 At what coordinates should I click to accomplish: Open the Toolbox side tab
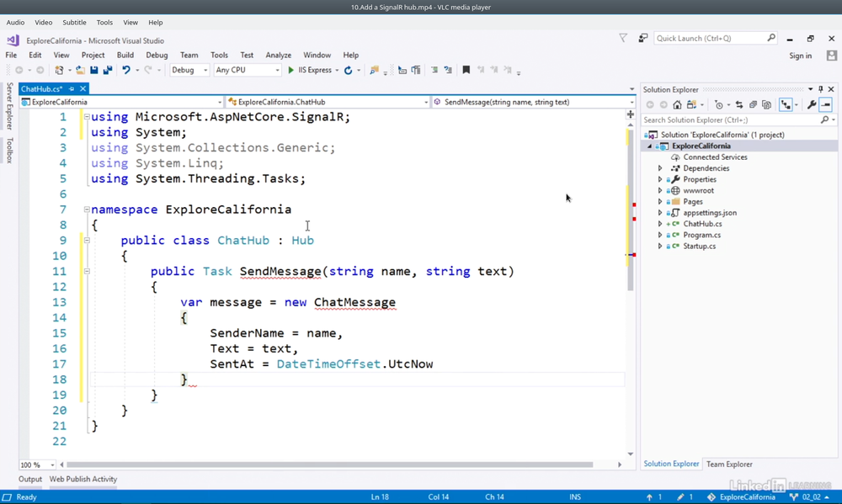(x=9, y=151)
